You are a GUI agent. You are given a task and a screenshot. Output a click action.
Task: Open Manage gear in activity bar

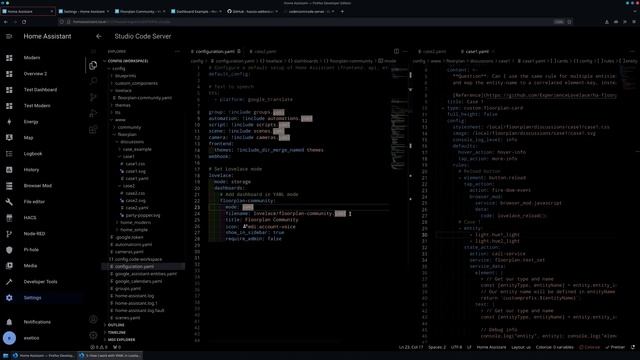pyautogui.click(x=93, y=335)
